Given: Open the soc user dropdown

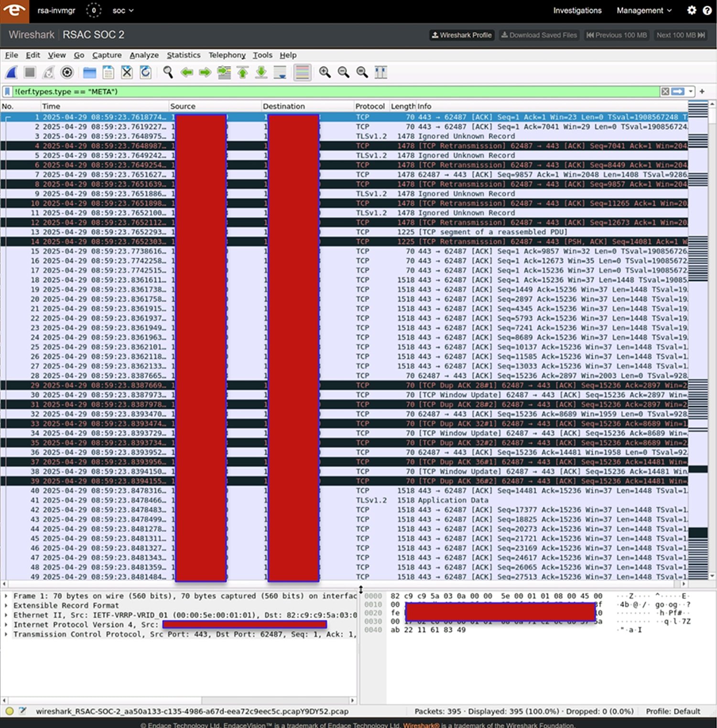Looking at the screenshot, I should (x=123, y=11).
